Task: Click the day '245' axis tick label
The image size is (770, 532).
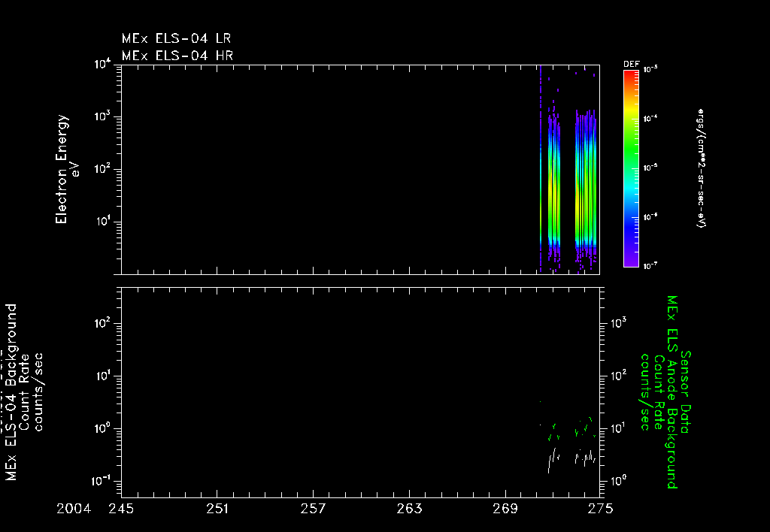Action: 121,509
